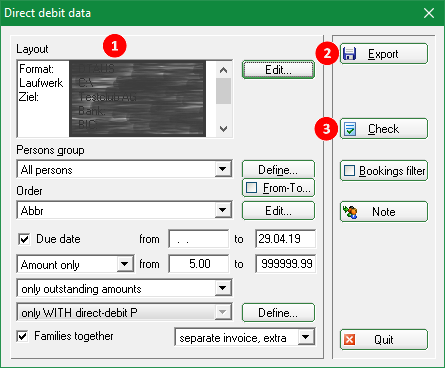Click the red X Quit icon
445x368 pixels.
(349, 340)
